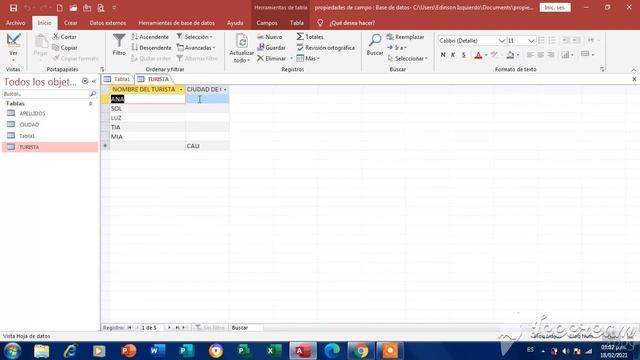Open the font size 11 dropdown
The image size is (640, 360).
click(x=531, y=41)
